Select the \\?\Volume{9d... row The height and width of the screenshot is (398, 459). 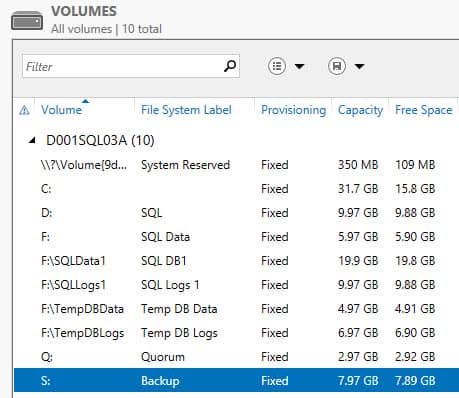coord(236,165)
